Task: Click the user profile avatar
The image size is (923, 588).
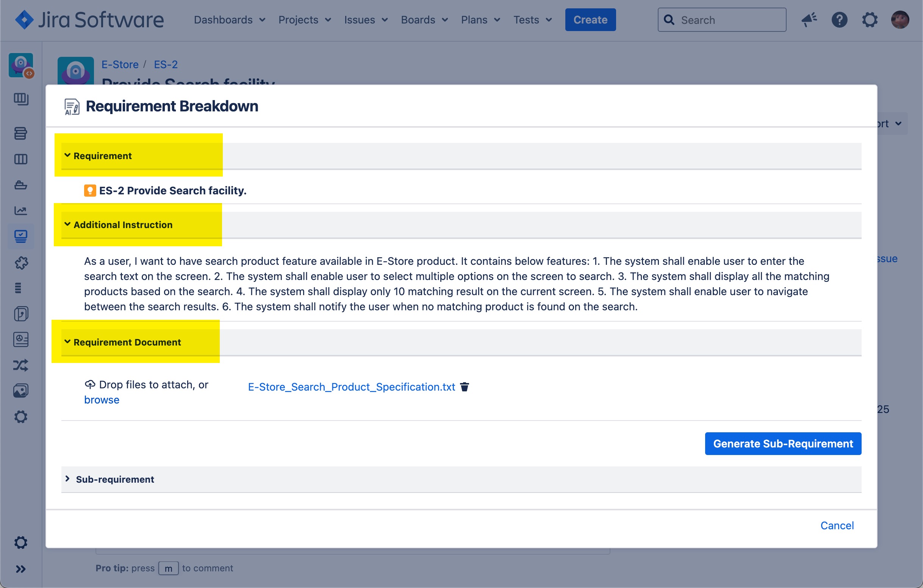Action: [900, 20]
